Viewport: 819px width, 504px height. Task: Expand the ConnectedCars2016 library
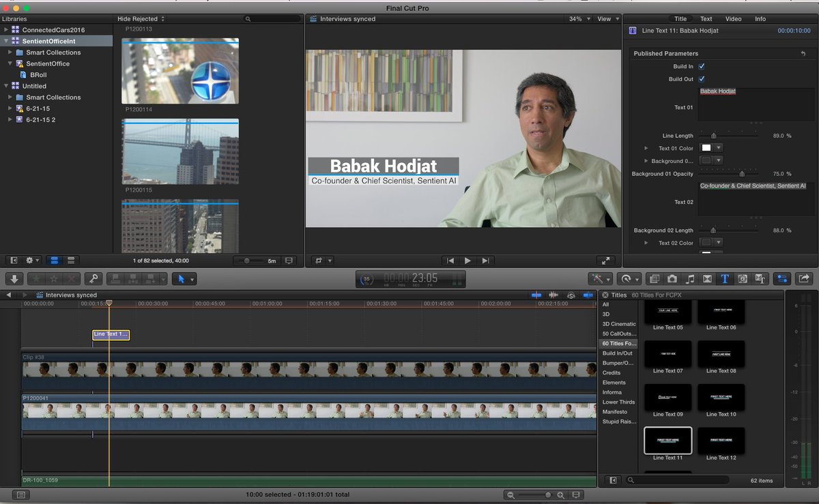[7, 30]
